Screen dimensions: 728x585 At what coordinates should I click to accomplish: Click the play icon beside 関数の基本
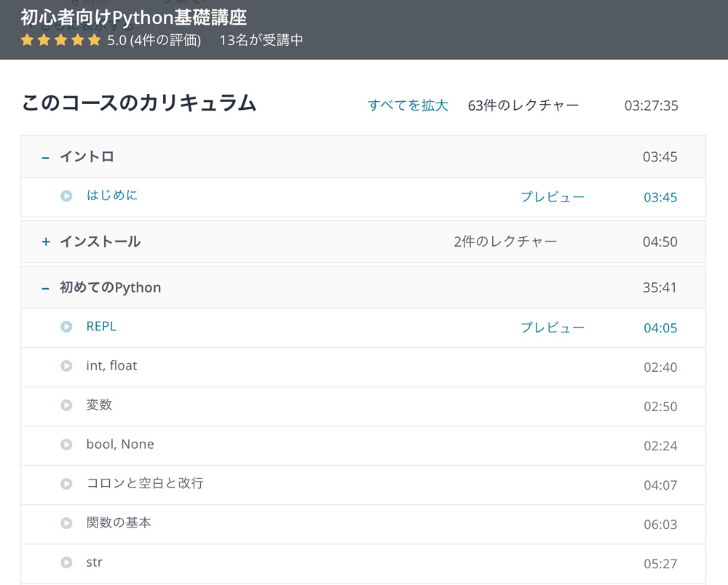click(x=66, y=523)
